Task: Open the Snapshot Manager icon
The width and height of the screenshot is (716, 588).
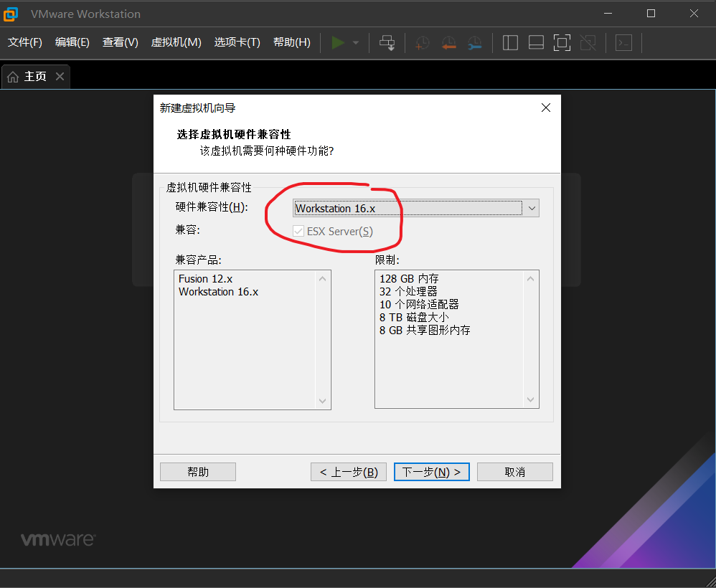Action: point(475,43)
